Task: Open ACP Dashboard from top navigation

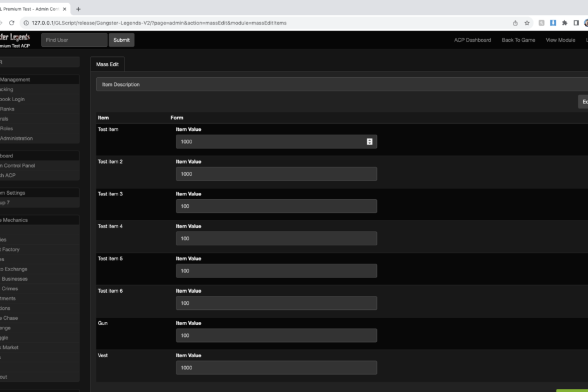Action: 472,40
